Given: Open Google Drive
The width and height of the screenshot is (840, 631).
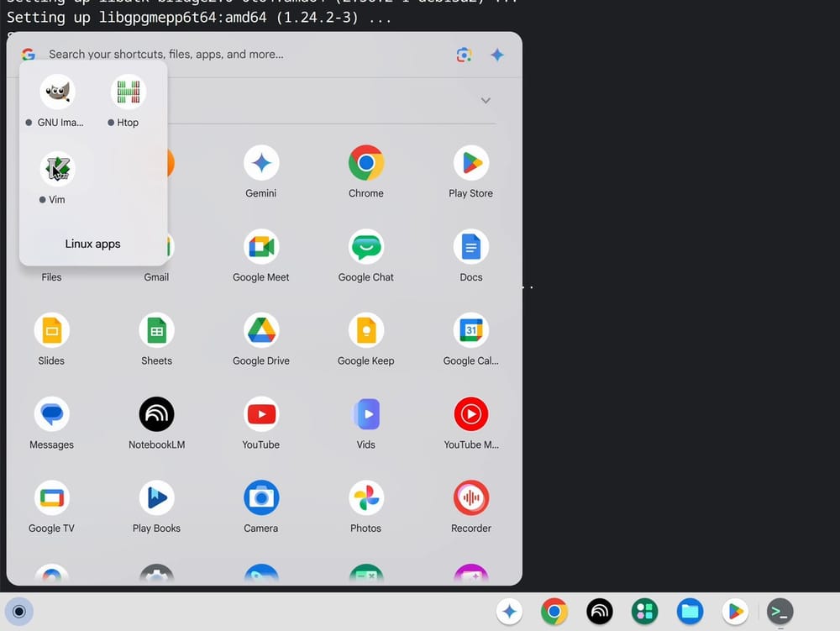Looking at the screenshot, I should click(x=261, y=330).
